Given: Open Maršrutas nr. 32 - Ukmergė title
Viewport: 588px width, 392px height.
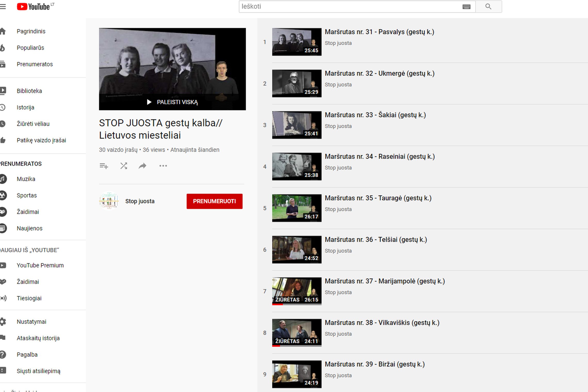Looking at the screenshot, I should click(x=380, y=73).
